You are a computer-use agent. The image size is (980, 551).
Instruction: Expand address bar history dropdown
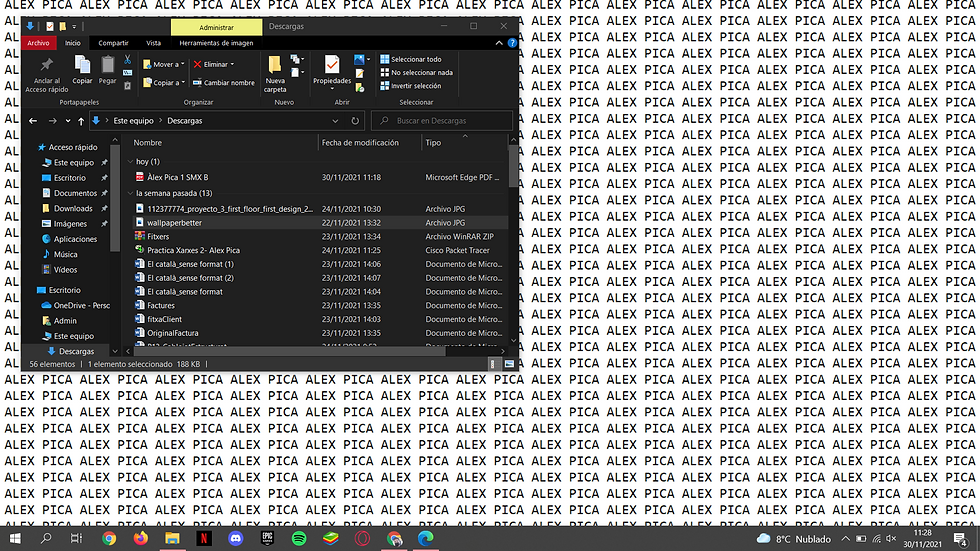335,121
